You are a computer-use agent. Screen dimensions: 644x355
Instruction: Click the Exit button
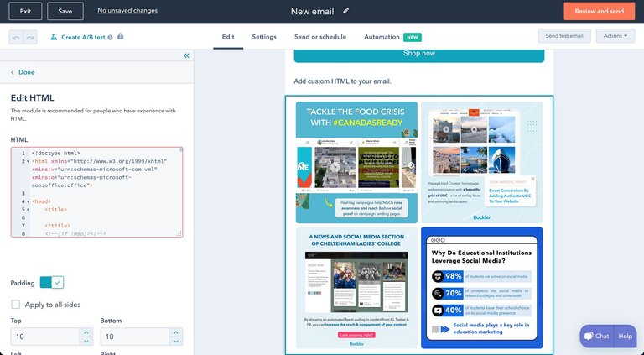pos(25,11)
